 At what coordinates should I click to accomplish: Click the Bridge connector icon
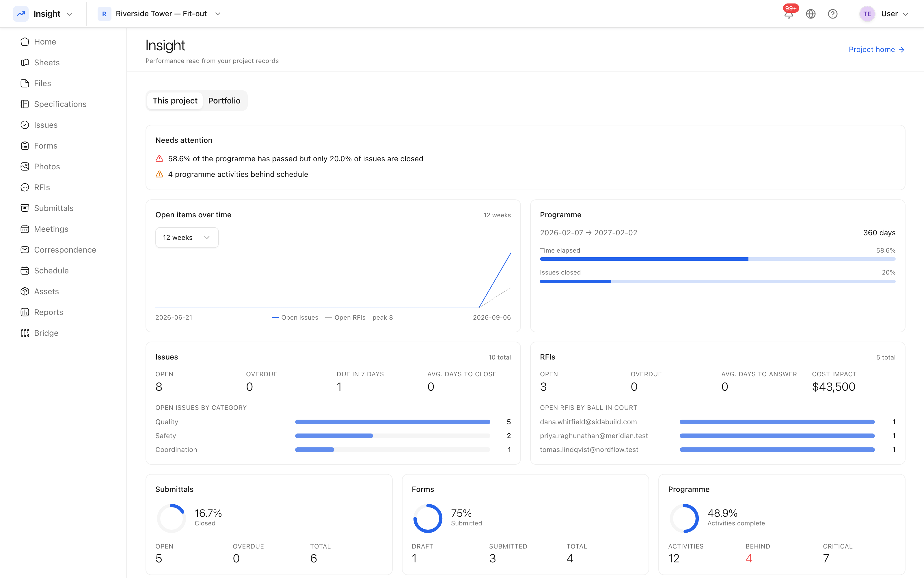25,333
